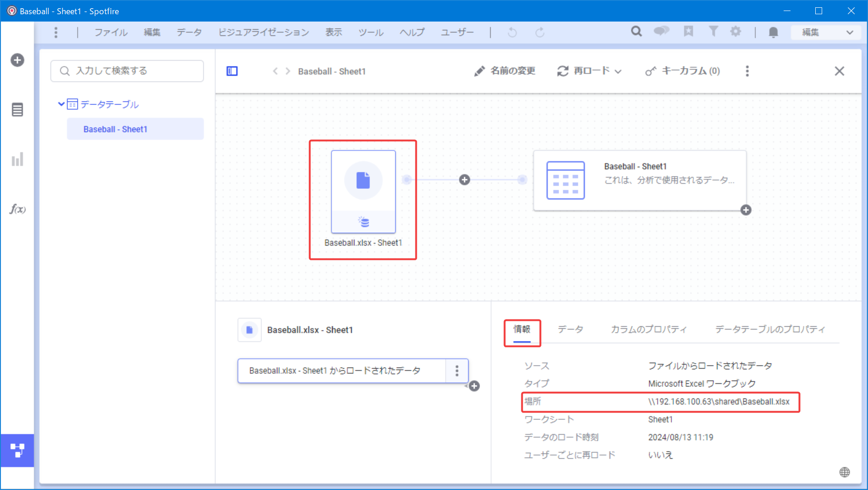Image resolution: width=868 pixels, height=490 pixels.
Task: Click the plus at the data table node corner
Action: [746, 210]
